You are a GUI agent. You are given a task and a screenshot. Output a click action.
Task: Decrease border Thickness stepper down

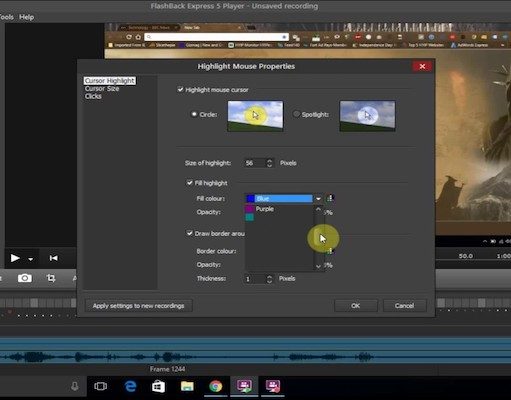coord(269,281)
